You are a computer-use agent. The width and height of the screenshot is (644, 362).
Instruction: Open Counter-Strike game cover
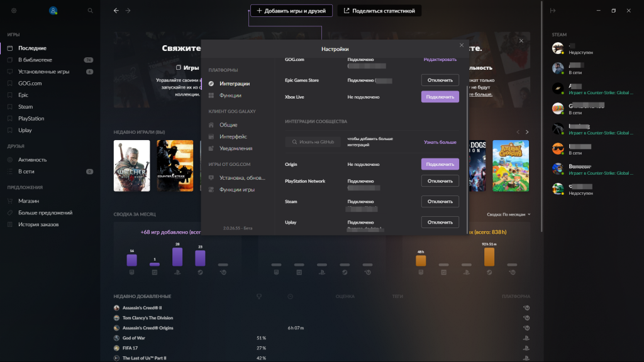click(175, 166)
